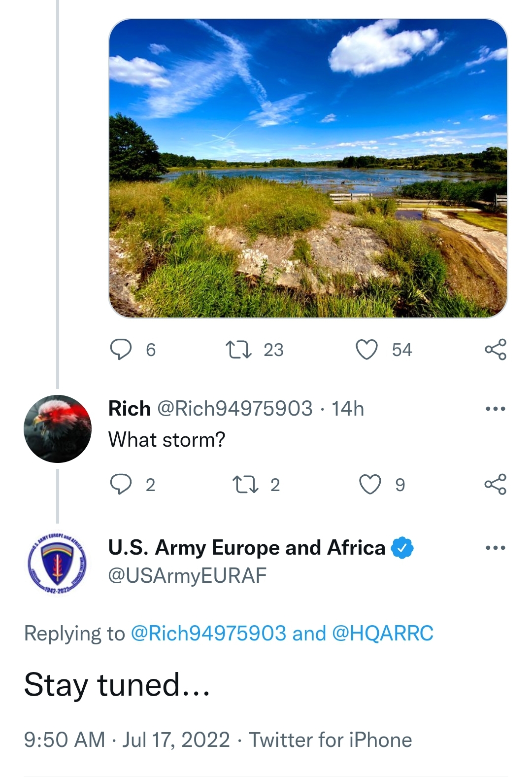The width and height of the screenshot is (532, 777).
Task: Like the lake photo tweet
Action: 367,350
